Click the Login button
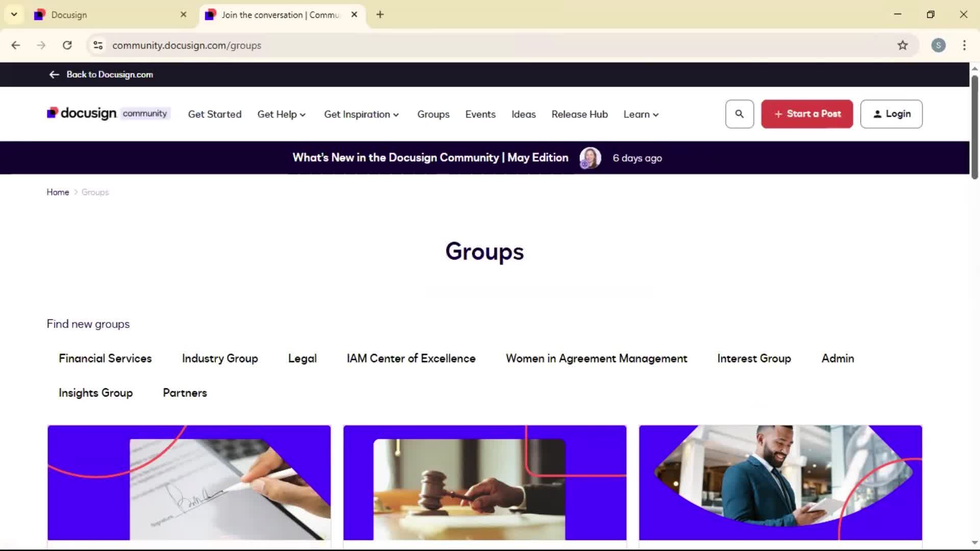Screen dimensions: 980x551 point(891,114)
